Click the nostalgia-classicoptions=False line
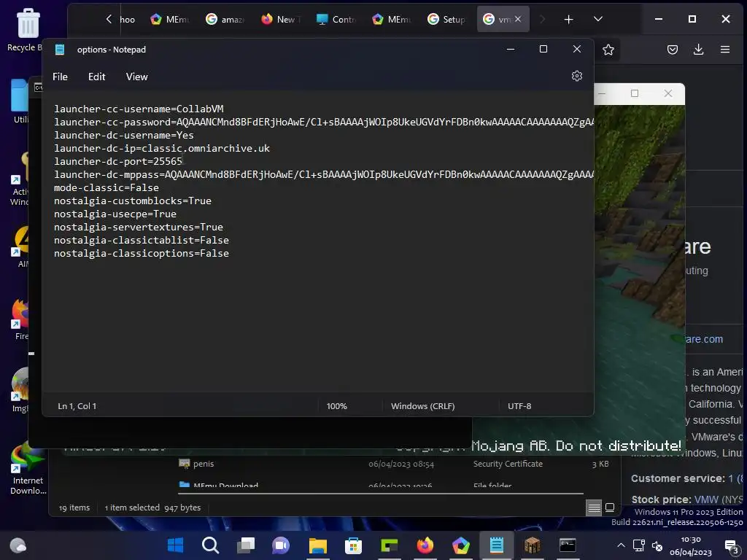This screenshot has height=560, width=747. point(142,253)
